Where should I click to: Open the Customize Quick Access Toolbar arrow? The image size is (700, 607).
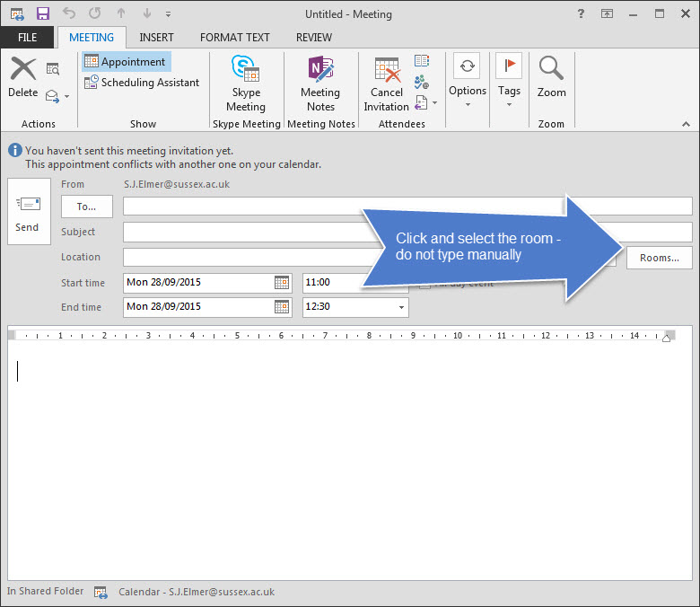click(x=169, y=14)
